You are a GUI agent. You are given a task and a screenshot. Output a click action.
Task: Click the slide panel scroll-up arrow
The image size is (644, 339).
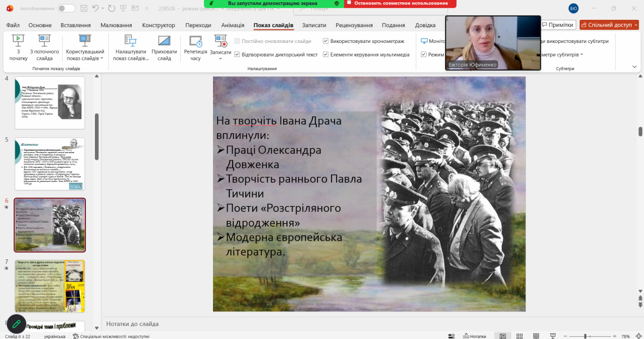(x=97, y=76)
